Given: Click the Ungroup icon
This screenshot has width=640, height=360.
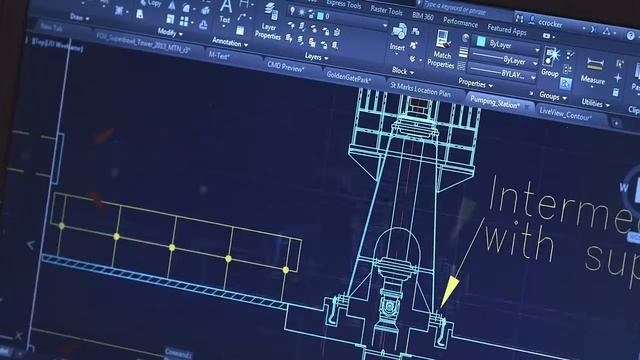Looking at the screenshot, I should coord(571,55).
